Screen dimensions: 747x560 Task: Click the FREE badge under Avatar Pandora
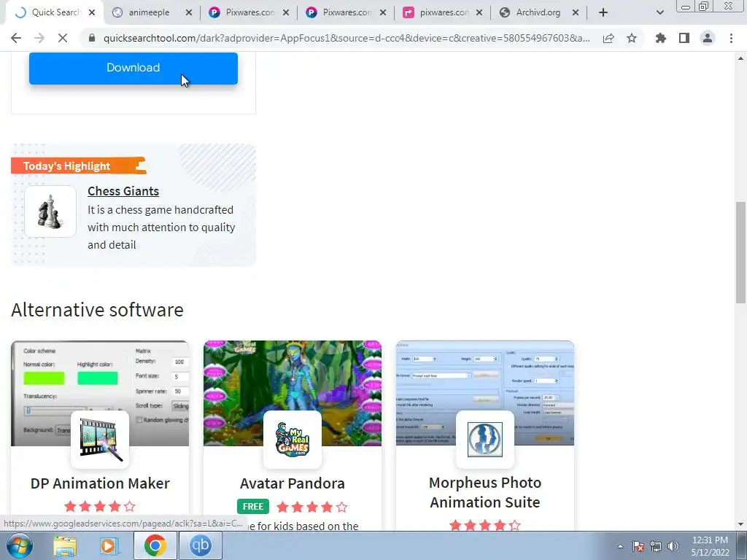(x=253, y=507)
